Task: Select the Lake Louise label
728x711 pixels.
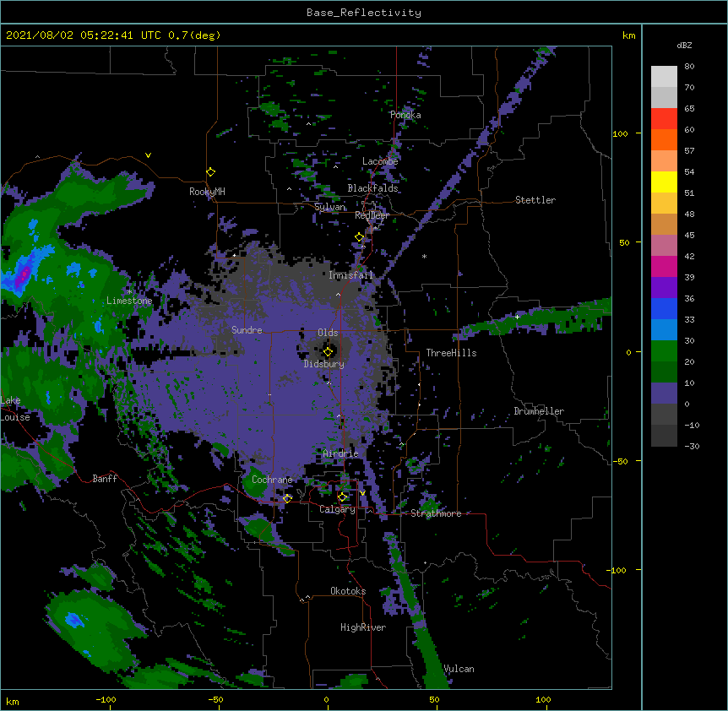Action: point(15,409)
